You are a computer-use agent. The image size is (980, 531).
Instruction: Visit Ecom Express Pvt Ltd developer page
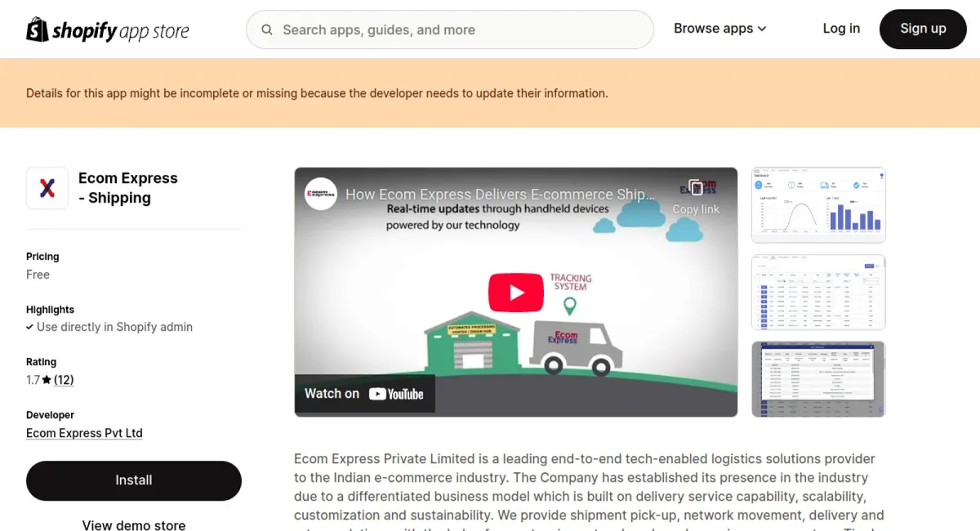(x=84, y=433)
